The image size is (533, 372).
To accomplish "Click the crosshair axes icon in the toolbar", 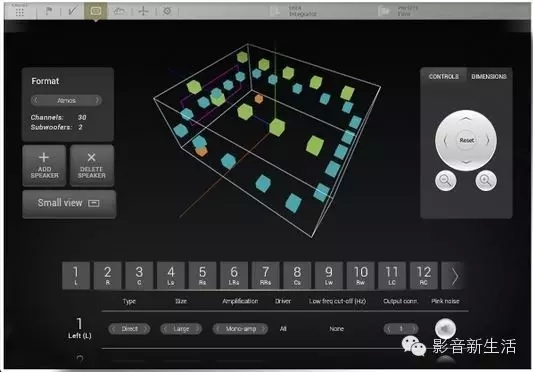I will coord(143,11).
